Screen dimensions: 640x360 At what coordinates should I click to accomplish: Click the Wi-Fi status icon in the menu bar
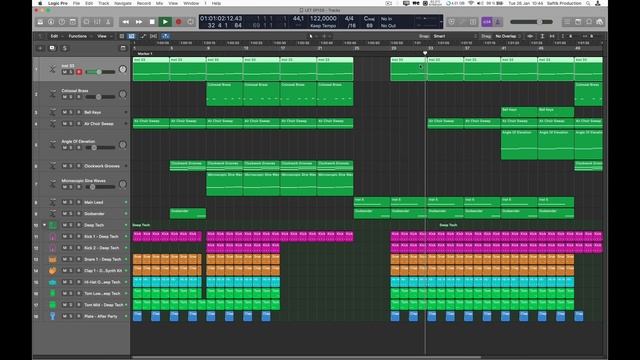coord(471,3)
